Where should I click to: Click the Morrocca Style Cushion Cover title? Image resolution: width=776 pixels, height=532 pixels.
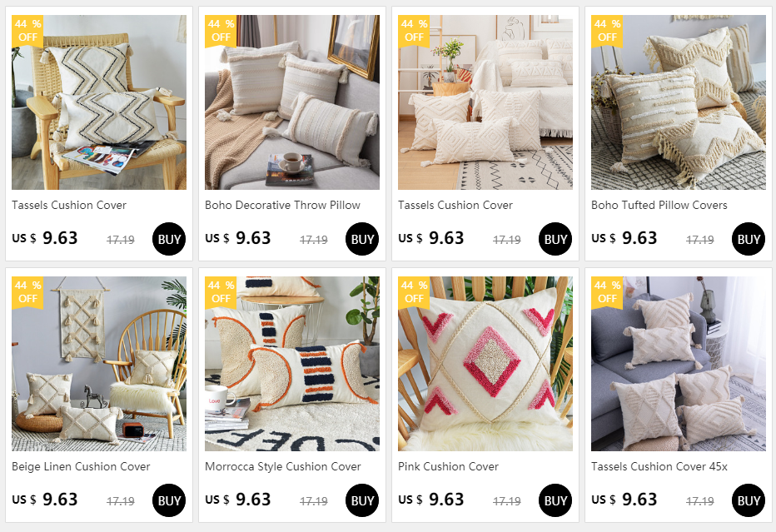point(283,467)
